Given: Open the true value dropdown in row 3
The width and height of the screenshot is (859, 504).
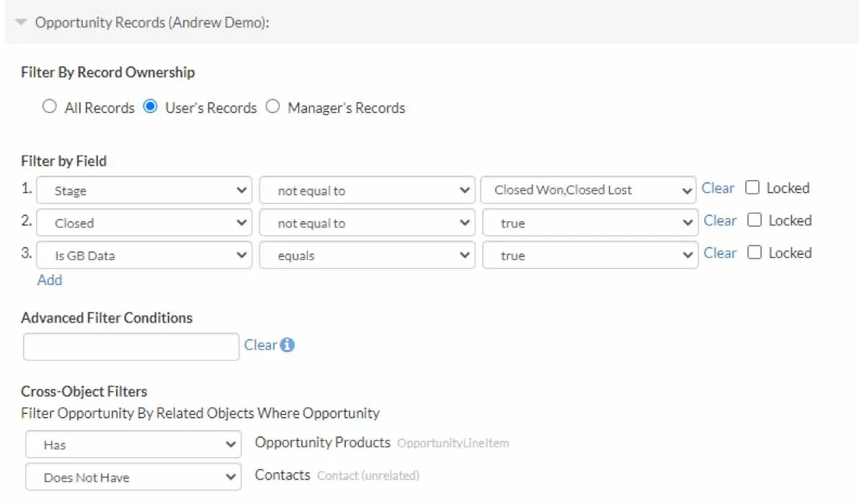Looking at the screenshot, I should [590, 254].
